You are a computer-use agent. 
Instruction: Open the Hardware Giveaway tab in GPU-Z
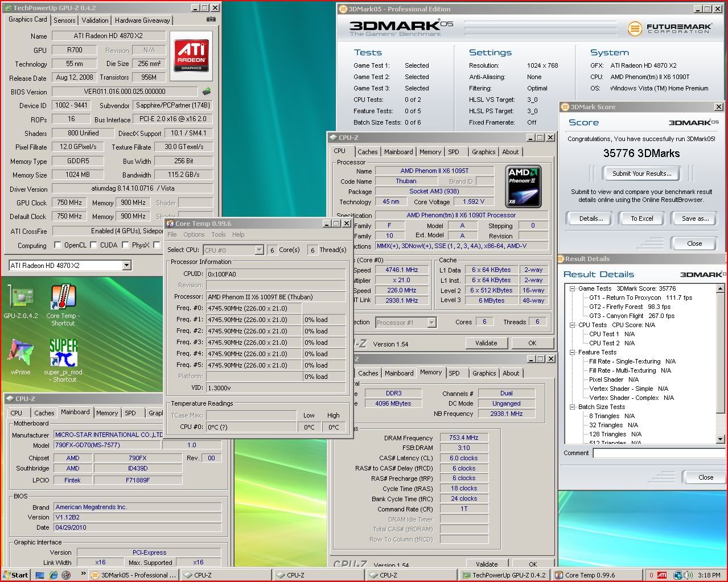point(142,20)
